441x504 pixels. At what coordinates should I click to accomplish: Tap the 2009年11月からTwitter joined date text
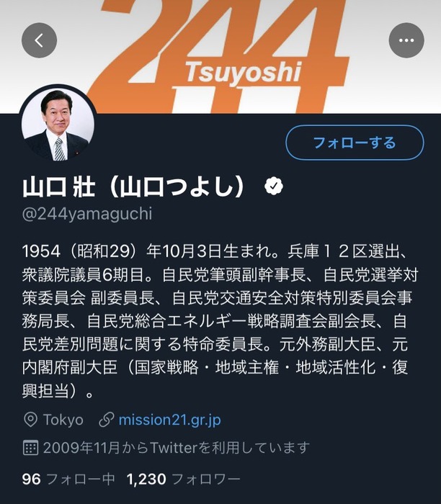(x=177, y=448)
